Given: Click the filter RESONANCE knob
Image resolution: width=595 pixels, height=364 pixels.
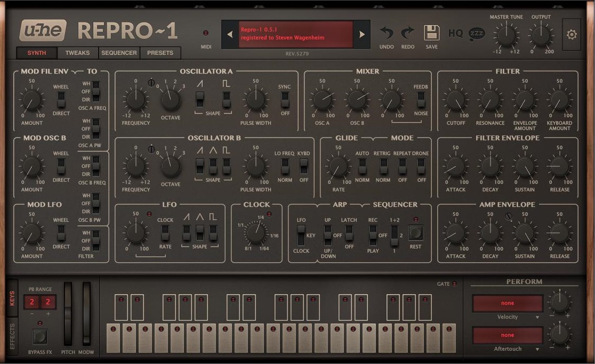Looking at the screenshot, I should [491, 100].
